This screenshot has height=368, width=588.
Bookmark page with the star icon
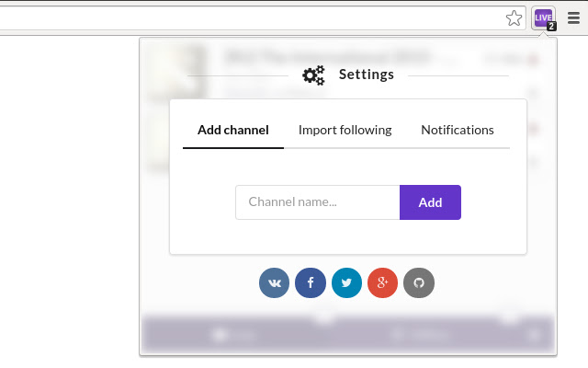pos(514,17)
